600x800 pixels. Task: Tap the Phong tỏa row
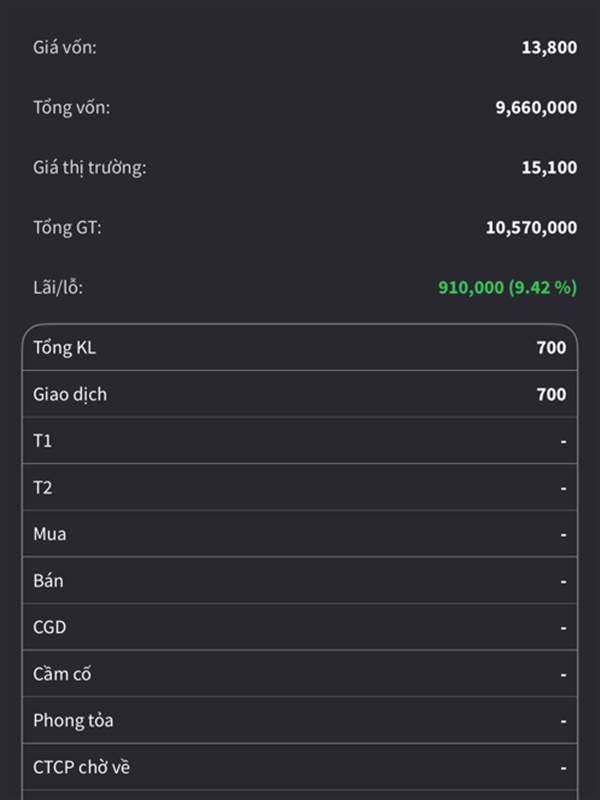point(300,720)
